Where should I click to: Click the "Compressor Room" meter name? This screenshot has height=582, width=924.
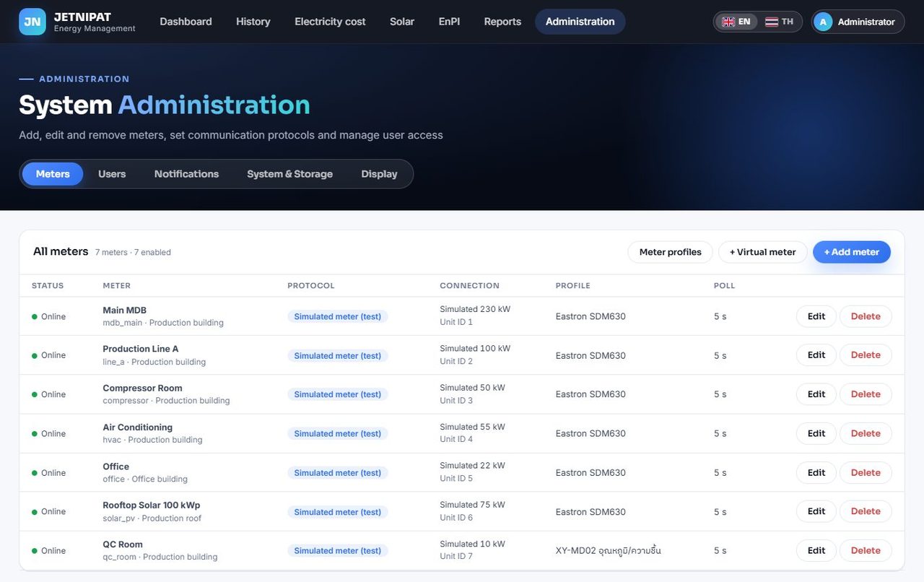point(142,388)
